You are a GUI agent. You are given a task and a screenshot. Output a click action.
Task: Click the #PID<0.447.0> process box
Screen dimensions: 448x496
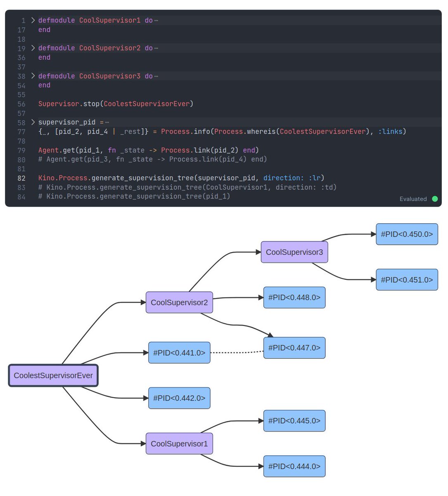[x=294, y=348]
